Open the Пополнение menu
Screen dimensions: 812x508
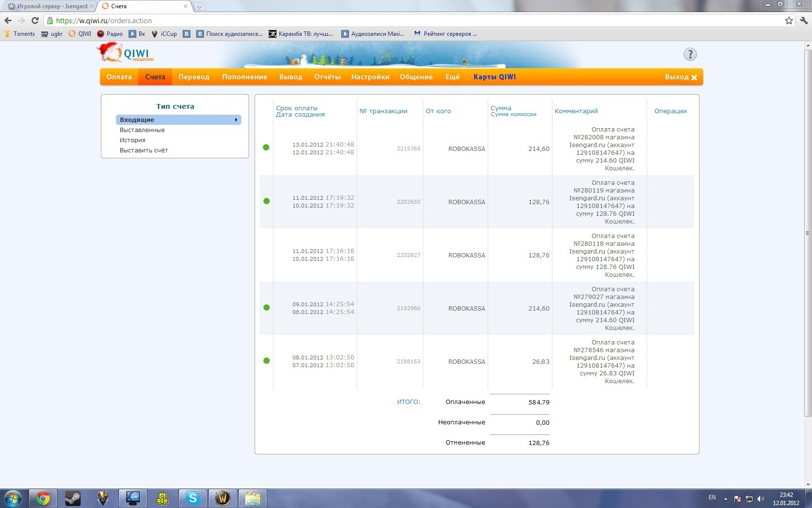tap(245, 77)
